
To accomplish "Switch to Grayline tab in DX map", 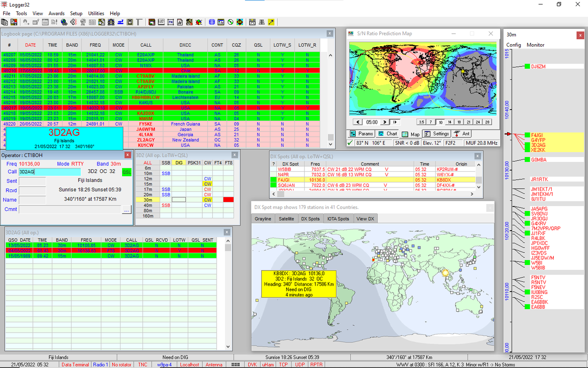I will (263, 219).
